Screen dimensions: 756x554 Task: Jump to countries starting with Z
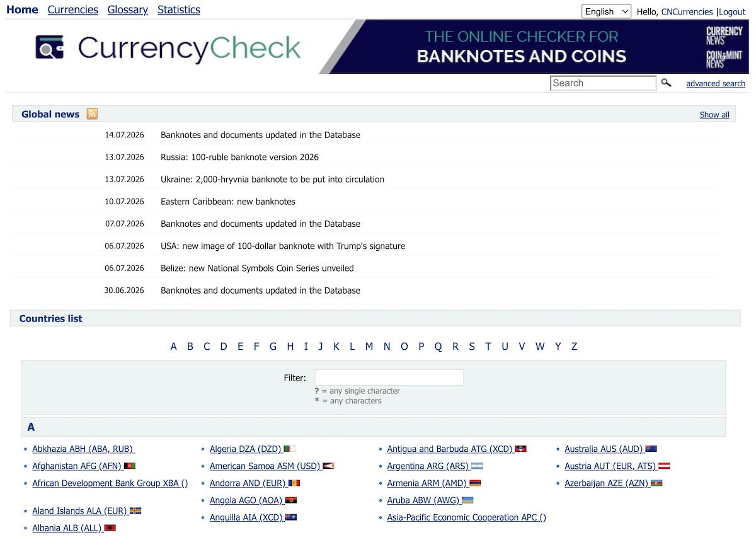pos(574,347)
